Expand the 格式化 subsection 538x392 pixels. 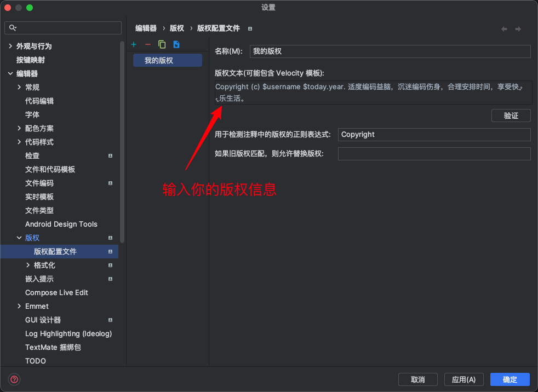28,266
